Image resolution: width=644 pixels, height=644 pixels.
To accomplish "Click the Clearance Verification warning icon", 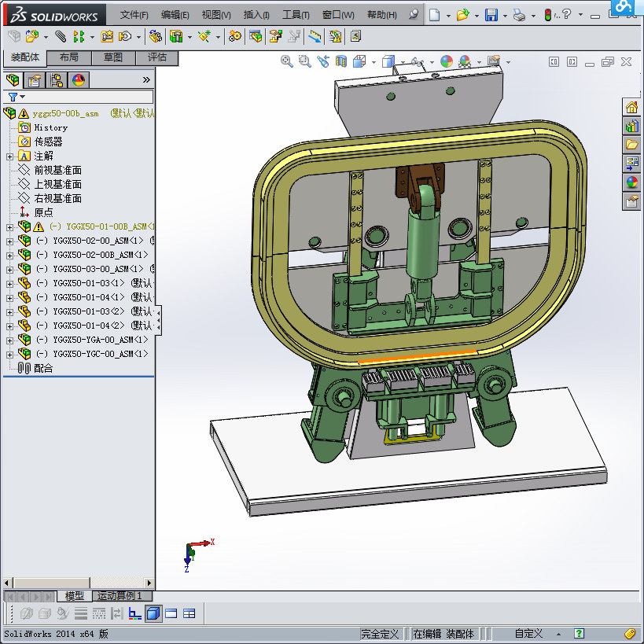I will [x=335, y=36].
